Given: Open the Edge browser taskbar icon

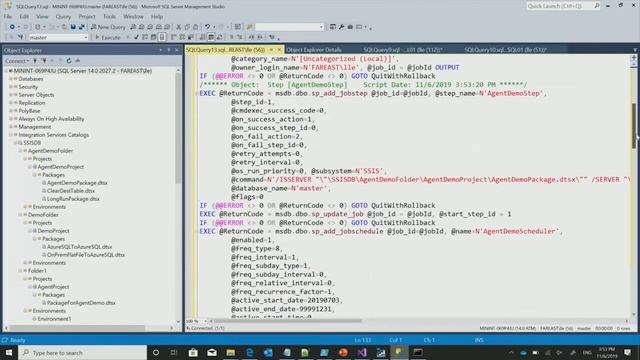Looking at the screenshot, I should pyautogui.click(x=249, y=353).
